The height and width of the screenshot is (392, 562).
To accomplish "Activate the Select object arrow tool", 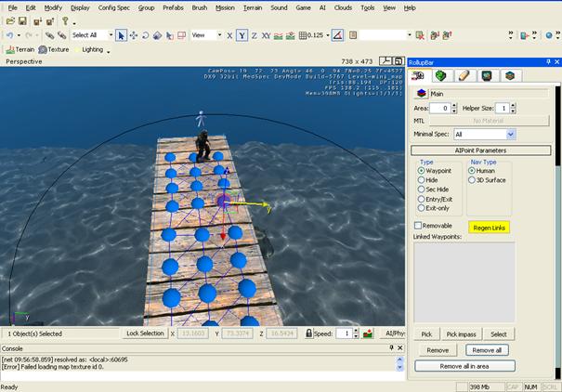I will (121, 35).
